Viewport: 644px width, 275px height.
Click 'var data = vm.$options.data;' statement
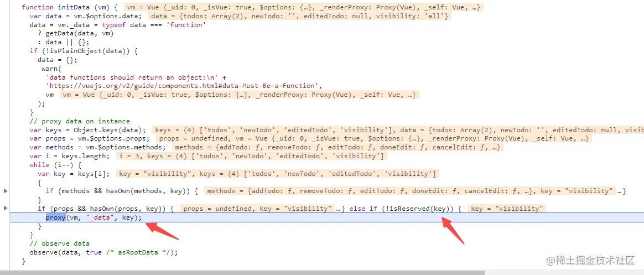(x=86, y=16)
